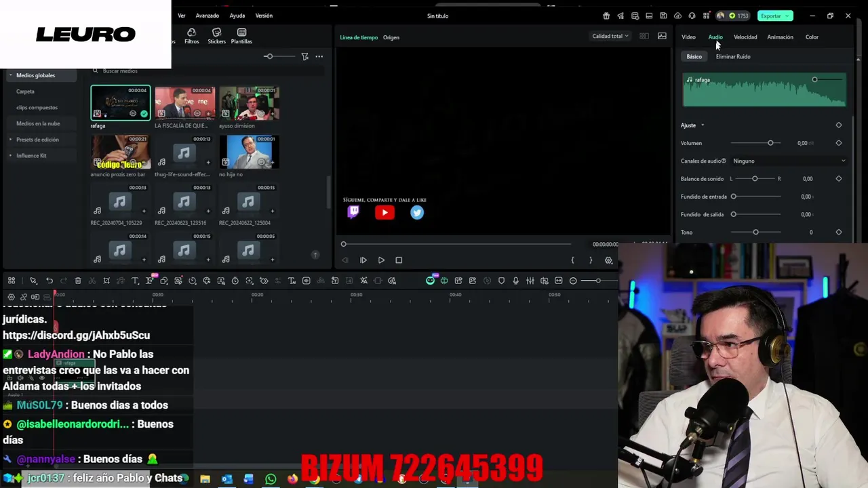Open the audio mixer icon
The width and height of the screenshot is (868, 488).
coord(530,281)
